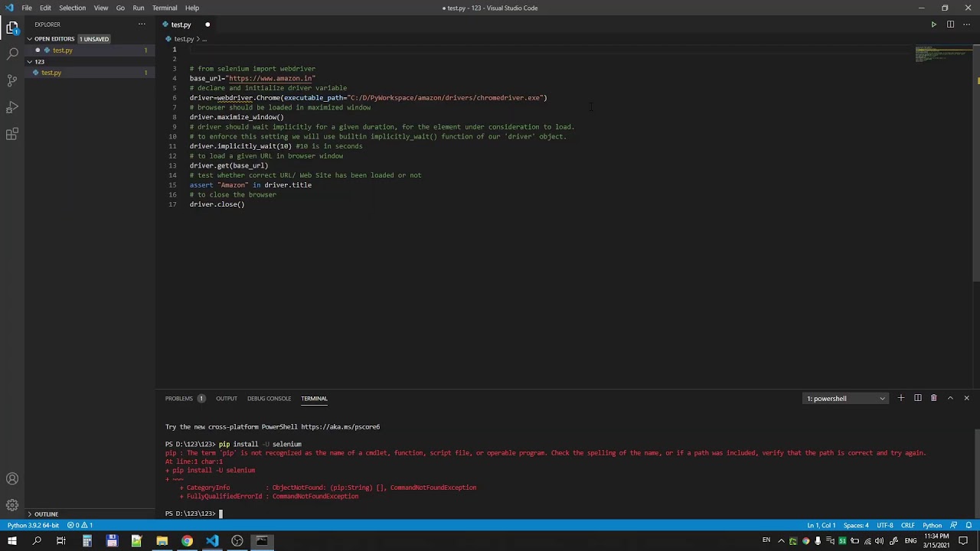Open the Edit menu

[x=45, y=8]
